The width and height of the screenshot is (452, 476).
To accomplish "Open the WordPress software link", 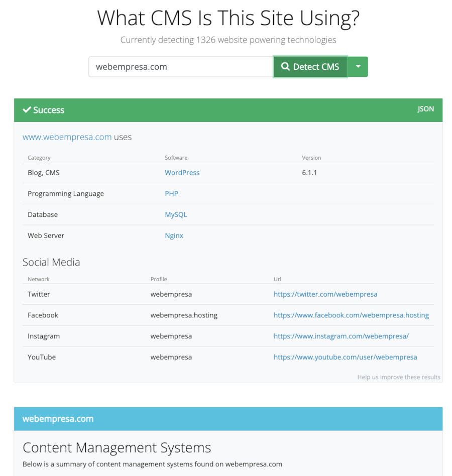I will 182,172.
